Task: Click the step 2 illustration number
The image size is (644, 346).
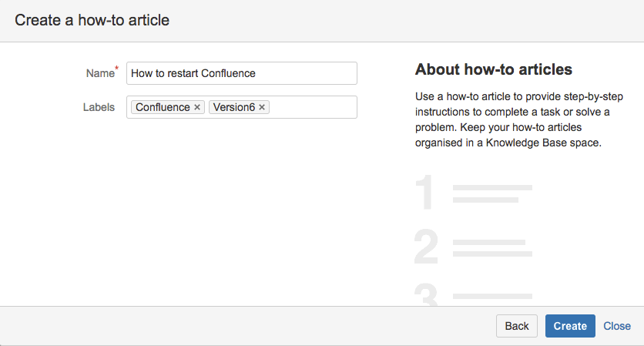Action: click(x=426, y=247)
